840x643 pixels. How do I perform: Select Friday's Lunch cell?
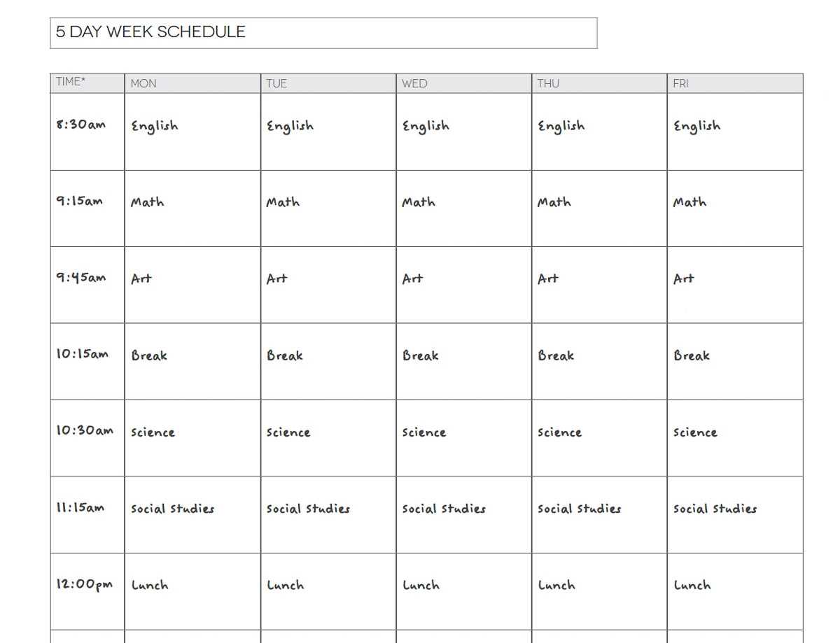coord(734,591)
